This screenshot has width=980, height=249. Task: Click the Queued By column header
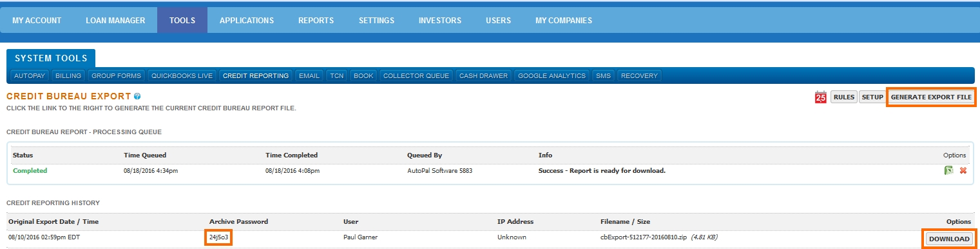[x=425, y=155]
